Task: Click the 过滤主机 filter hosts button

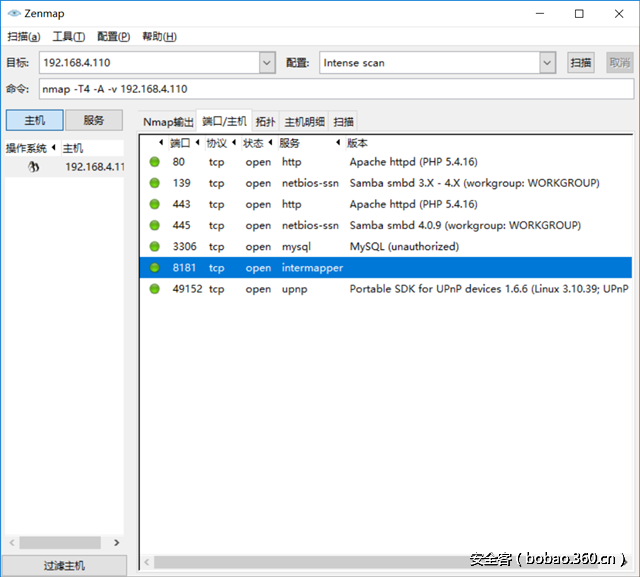Action: pyautogui.click(x=64, y=566)
